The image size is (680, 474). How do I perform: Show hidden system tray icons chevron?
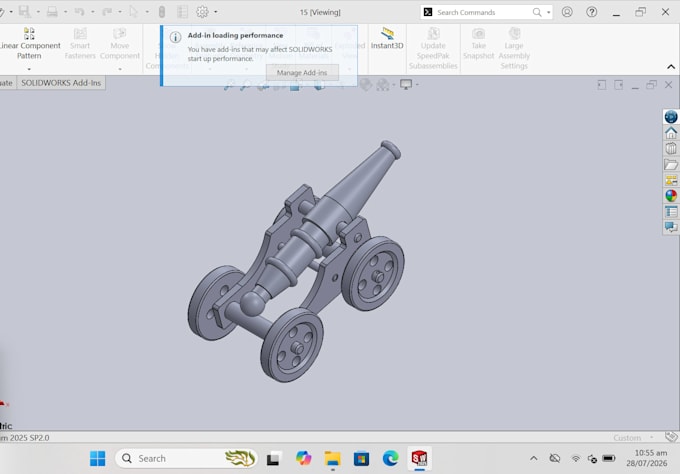click(534, 458)
